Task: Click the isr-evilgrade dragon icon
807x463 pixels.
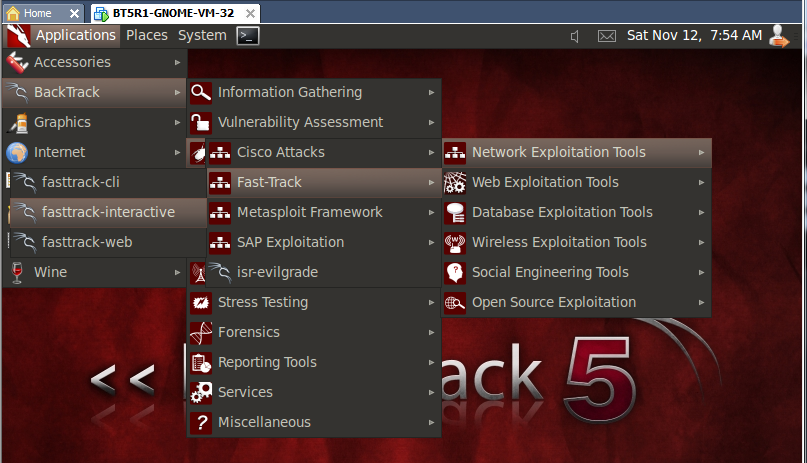Action: tap(220, 272)
